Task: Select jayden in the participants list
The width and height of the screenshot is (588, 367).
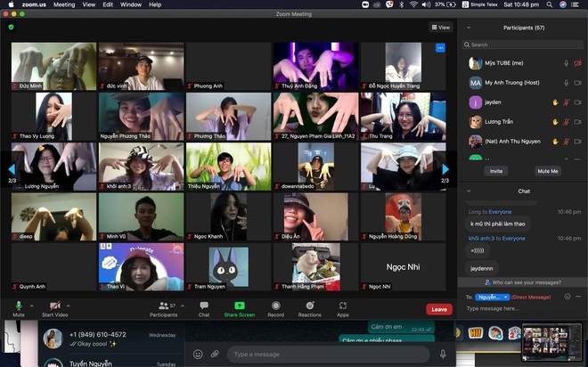Action: 523,102
